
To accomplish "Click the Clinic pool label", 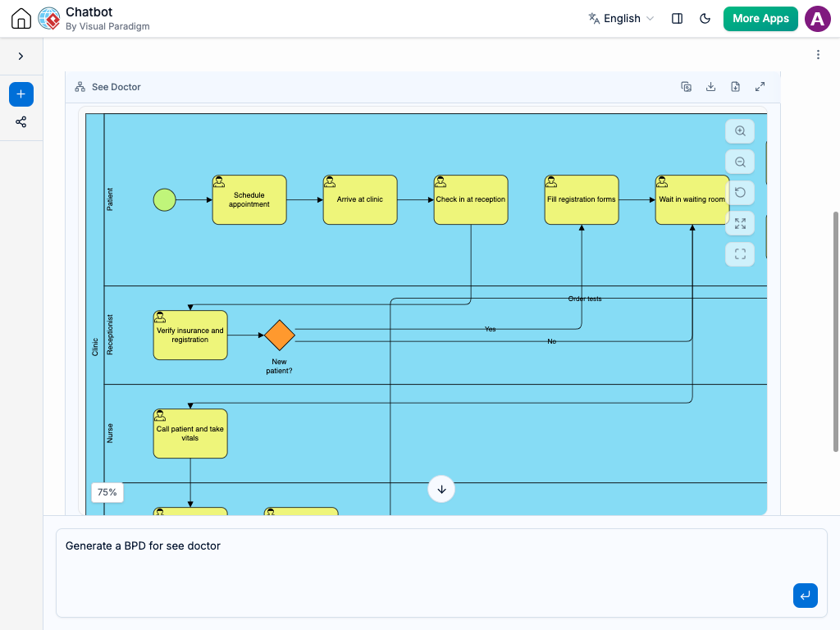I will tap(95, 347).
